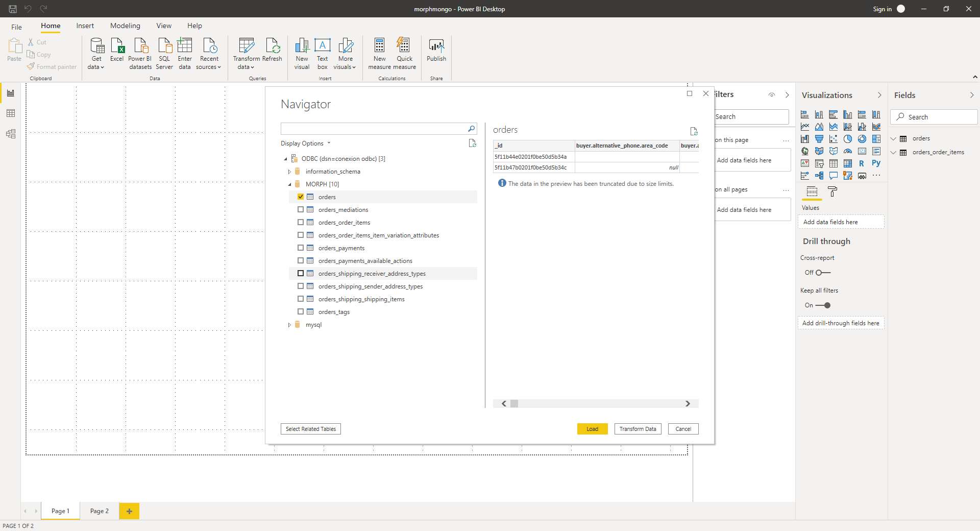This screenshot has height=531, width=980.
Task: Toggle the Cross-report drill through switch
Action: (x=823, y=273)
